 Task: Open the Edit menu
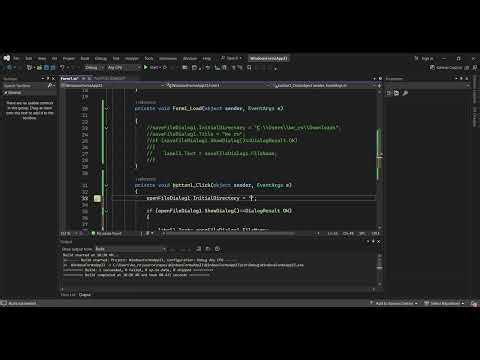(x=29, y=58)
